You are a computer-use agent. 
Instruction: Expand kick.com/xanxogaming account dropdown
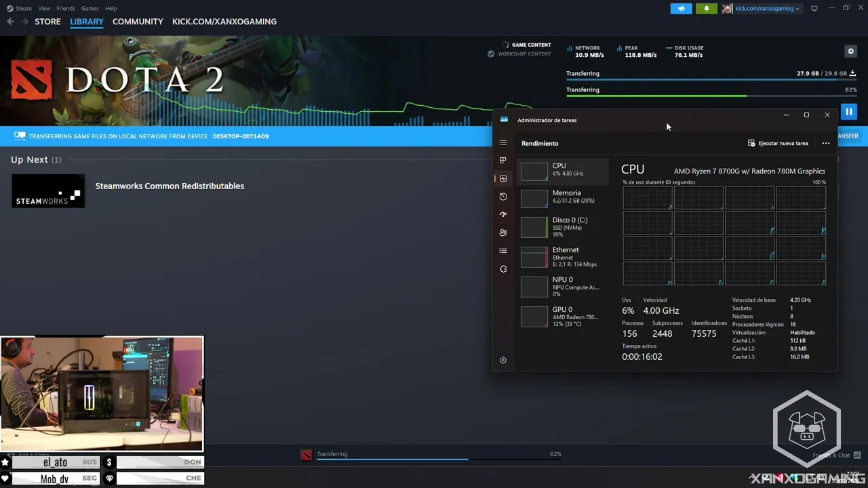coord(767,9)
